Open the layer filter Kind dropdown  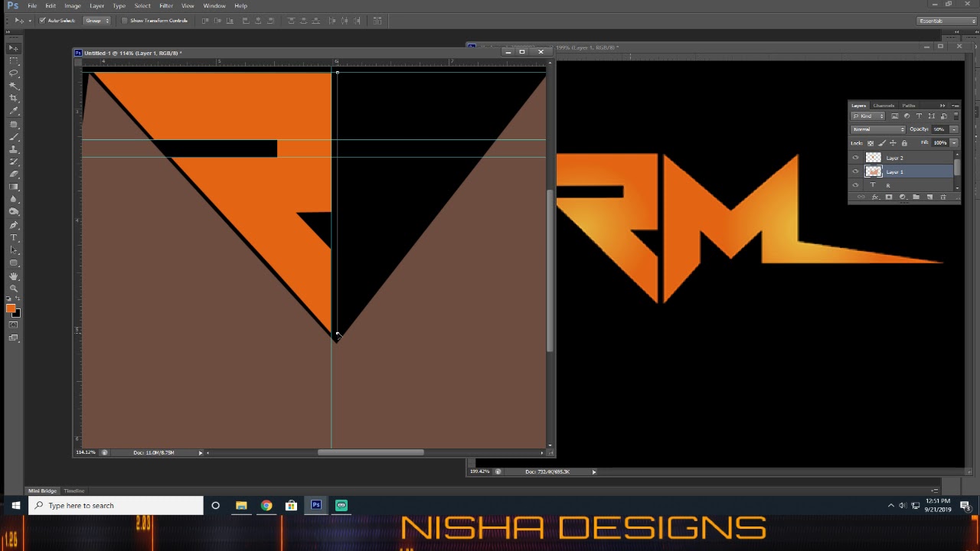pos(867,116)
